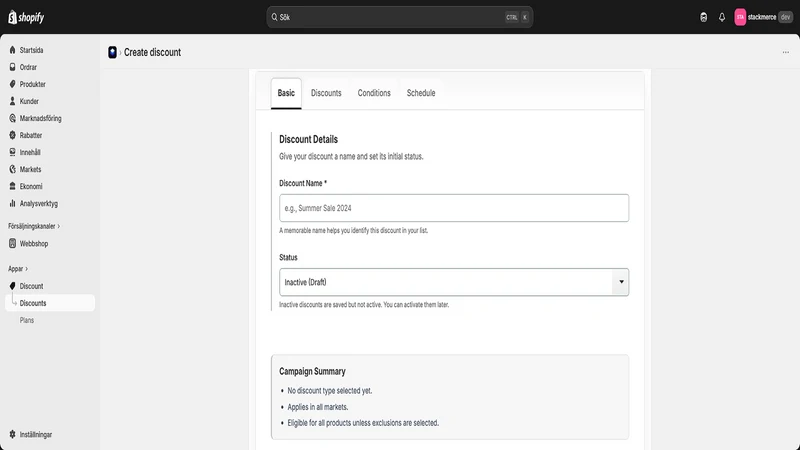The width and height of the screenshot is (800, 450).
Task: Open the Status dropdown Inactive (Draft)
Action: [454, 282]
